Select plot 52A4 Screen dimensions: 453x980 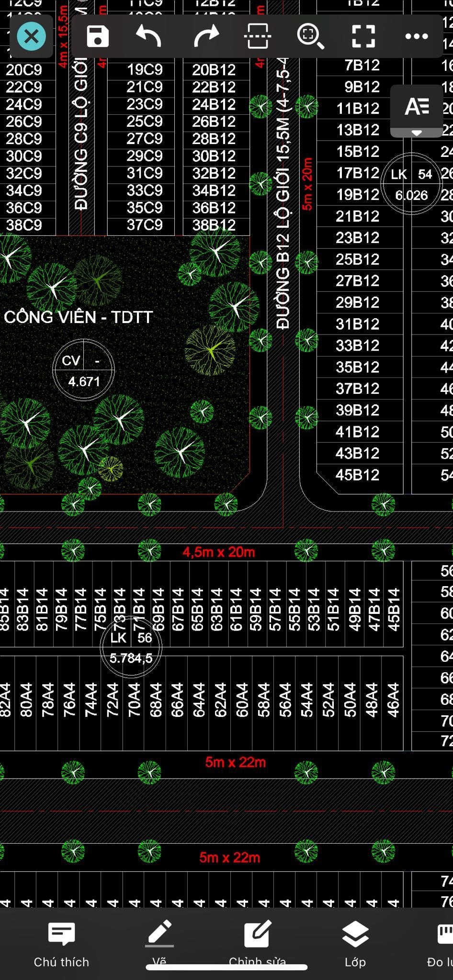[328, 700]
